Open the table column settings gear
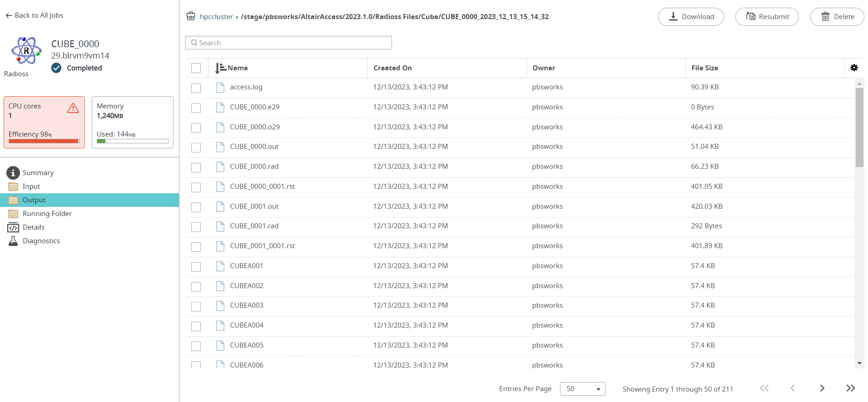868x402 pixels. click(x=854, y=68)
